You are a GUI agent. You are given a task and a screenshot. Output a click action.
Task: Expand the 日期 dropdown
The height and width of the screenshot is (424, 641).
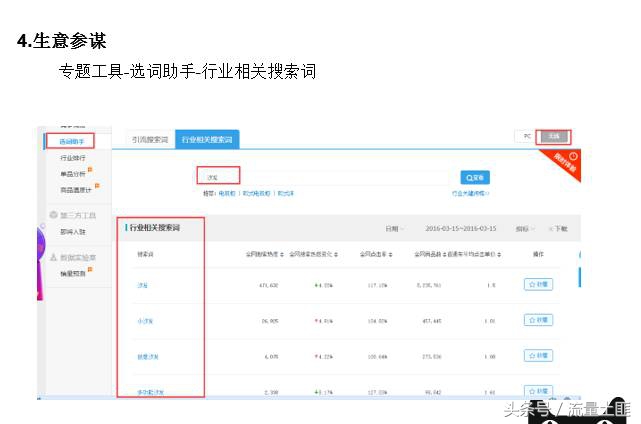click(394, 229)
